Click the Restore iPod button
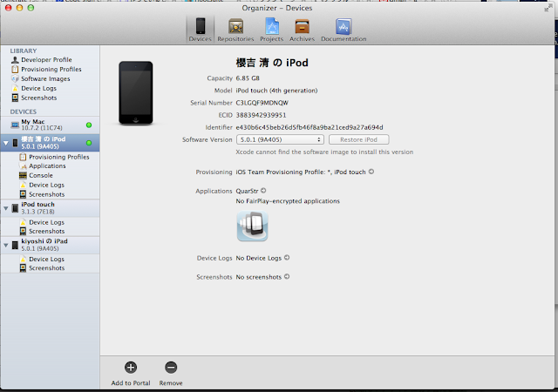 (x=358, y=139)
